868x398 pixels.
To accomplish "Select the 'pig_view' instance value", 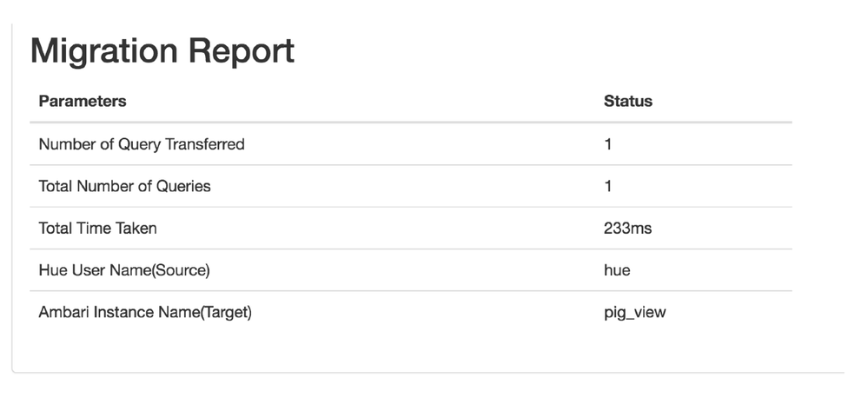I will point(634,312).
